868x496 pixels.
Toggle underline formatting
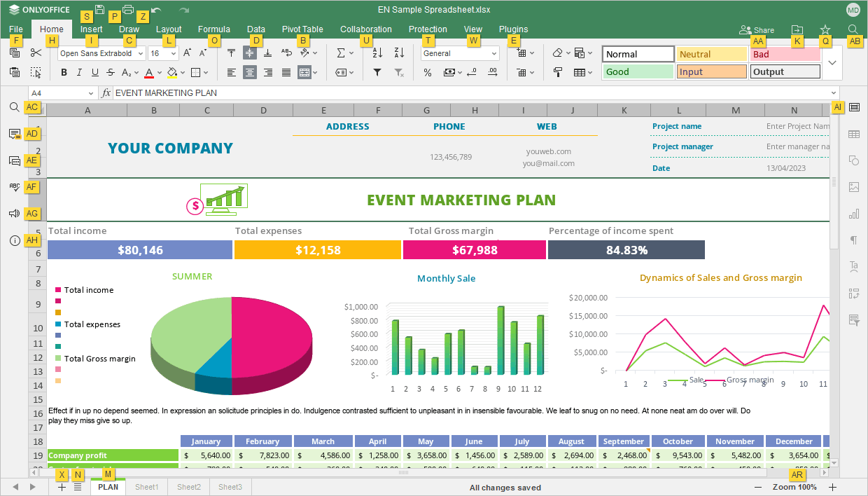point(95,72)
